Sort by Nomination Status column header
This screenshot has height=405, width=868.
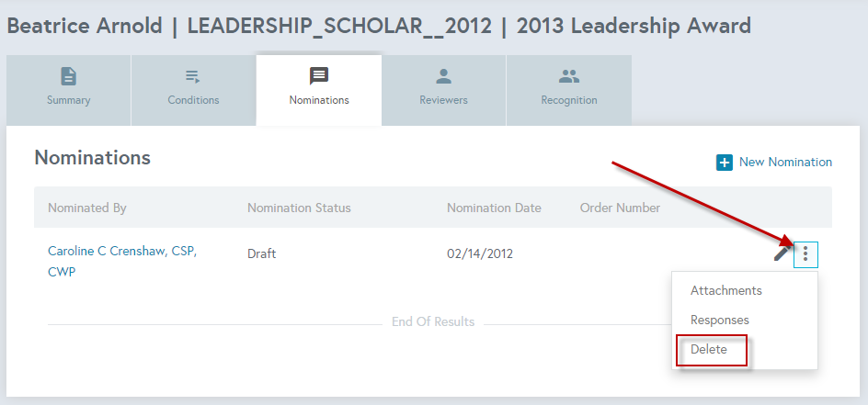[x=299, y=208]
